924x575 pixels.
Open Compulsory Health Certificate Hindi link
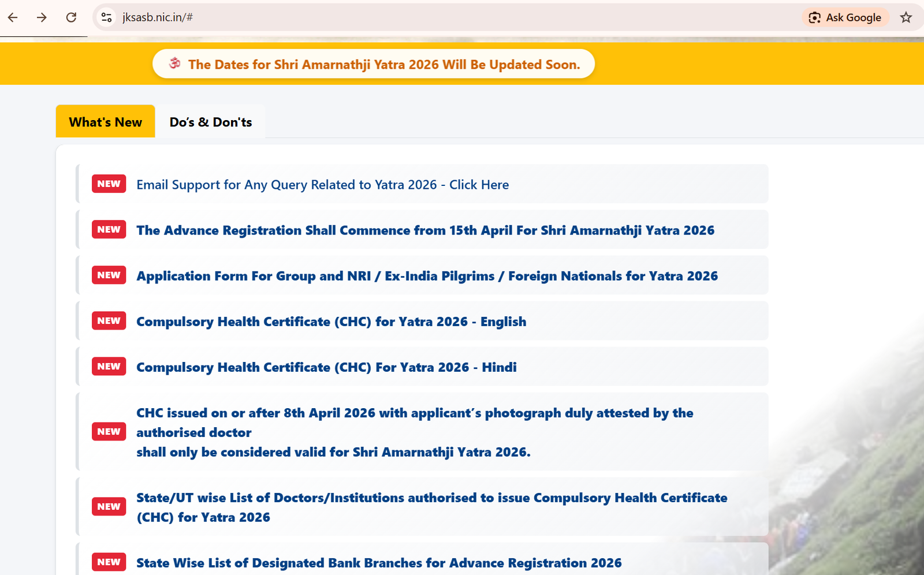(326, 367)
